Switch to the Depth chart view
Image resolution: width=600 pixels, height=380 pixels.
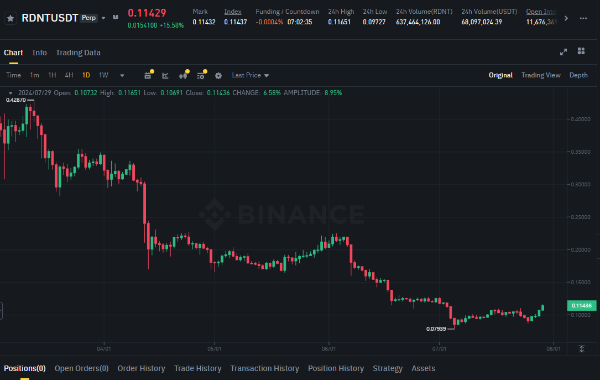tap(578, 75)
